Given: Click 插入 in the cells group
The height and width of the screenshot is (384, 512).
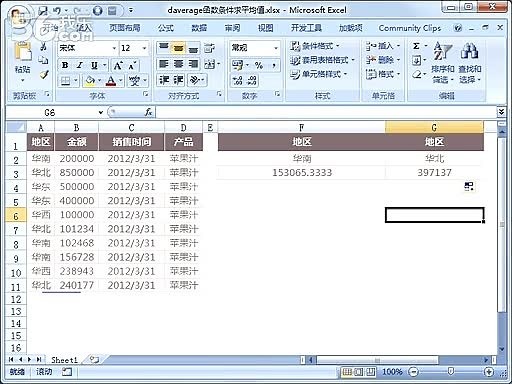Looking at the screenshot, I should tap(383, 46).
